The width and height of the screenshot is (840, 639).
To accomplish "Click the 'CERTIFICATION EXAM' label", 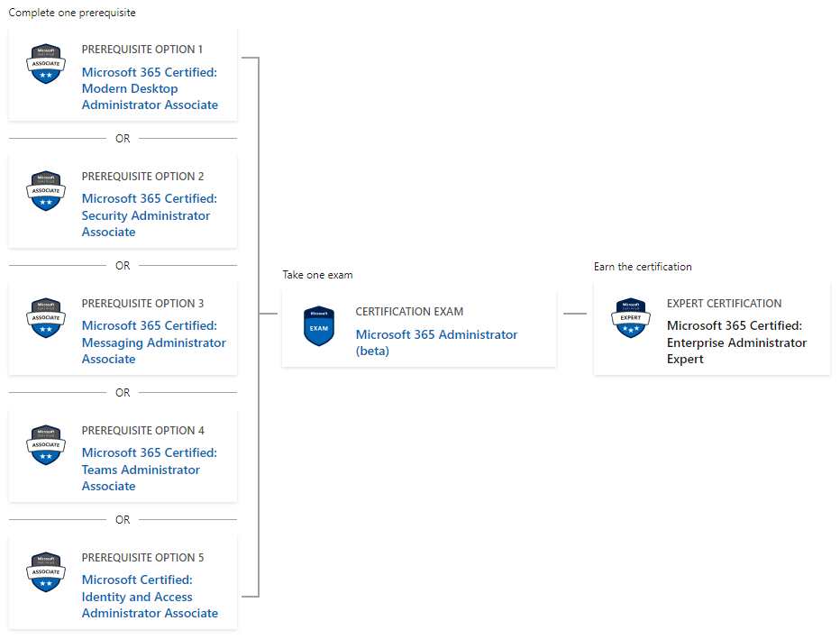I will click(x=409, y=312).
